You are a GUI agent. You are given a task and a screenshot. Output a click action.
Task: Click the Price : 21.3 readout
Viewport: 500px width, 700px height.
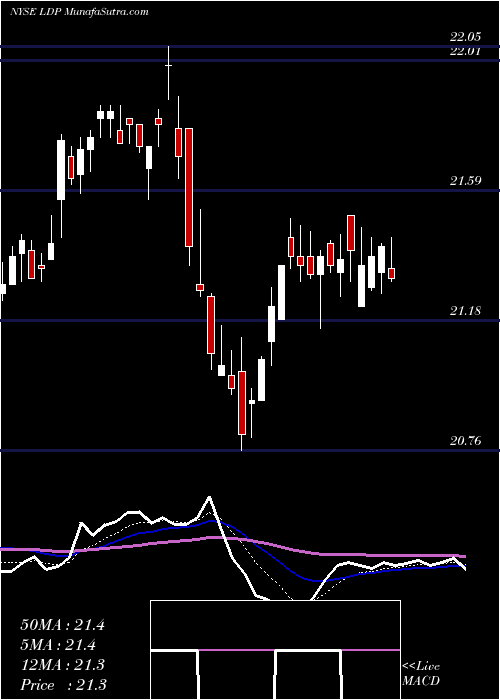click(63, 685)
